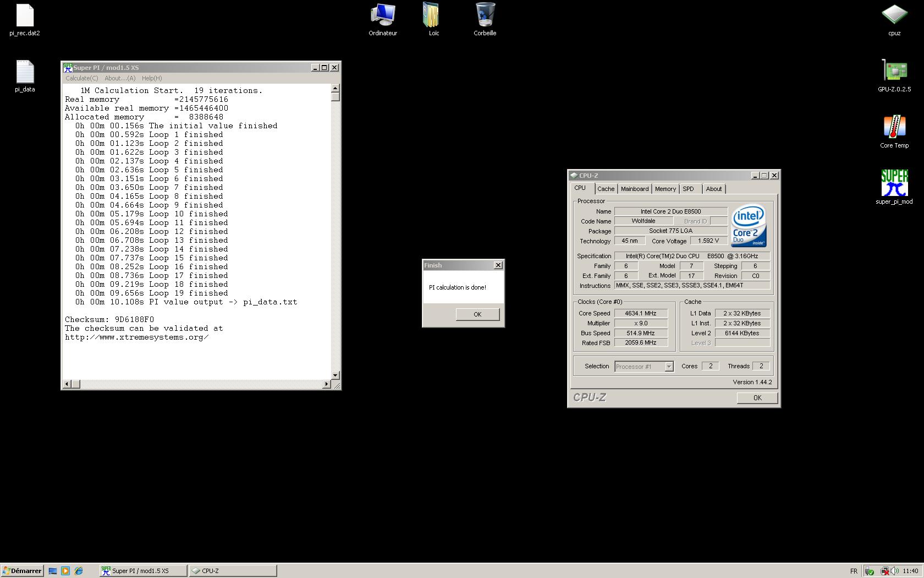Click the Name field Intel Core 2 Duo E8500
Viewport: 924px width, 578px height.
670,211
